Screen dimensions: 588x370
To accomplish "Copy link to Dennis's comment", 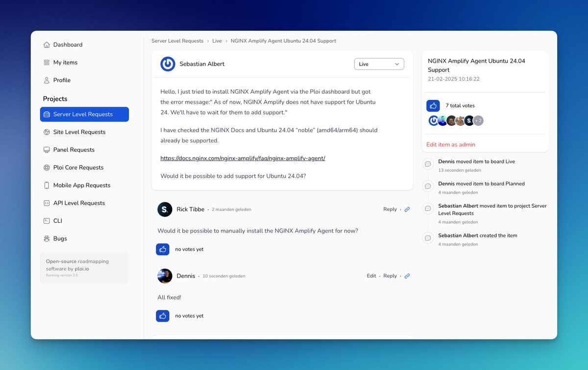I will point(407,276).
